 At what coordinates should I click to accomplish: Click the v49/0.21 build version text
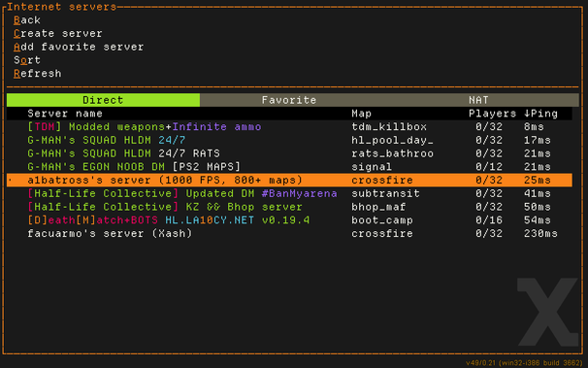tap(524, 363)
